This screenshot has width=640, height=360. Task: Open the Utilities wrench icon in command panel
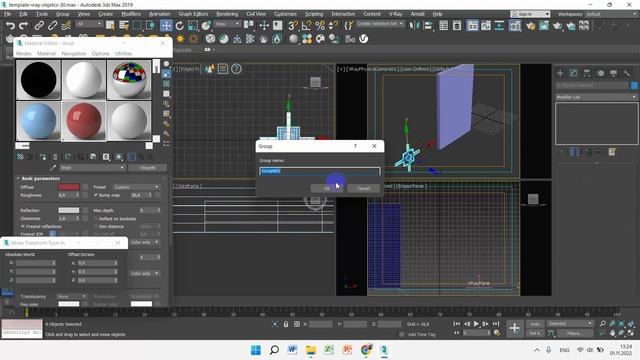click(x=627, y=73)
